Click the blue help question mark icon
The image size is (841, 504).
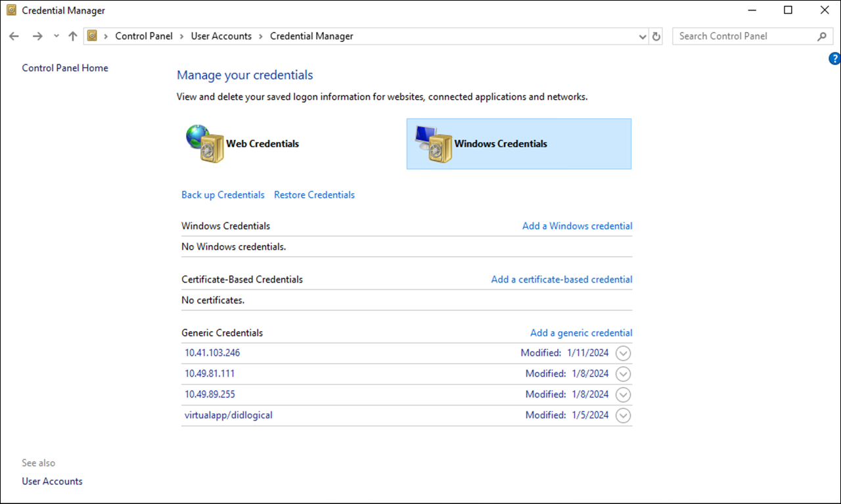click(834, 59)
